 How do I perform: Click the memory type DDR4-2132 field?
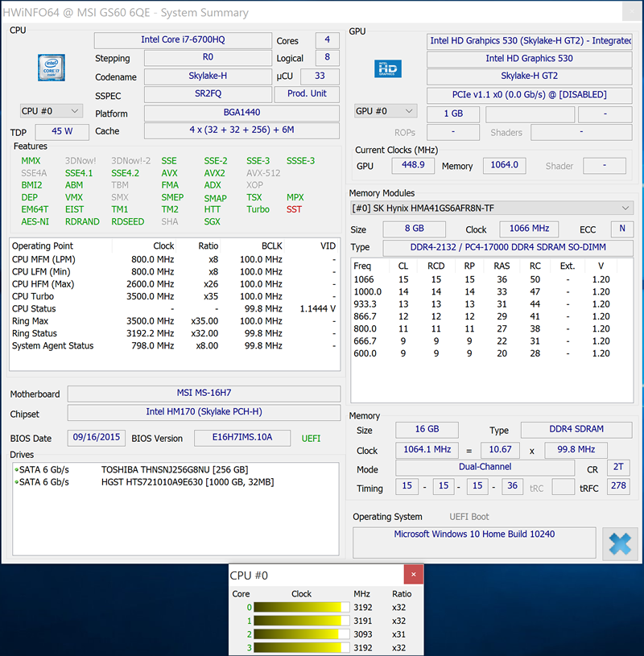508,248
